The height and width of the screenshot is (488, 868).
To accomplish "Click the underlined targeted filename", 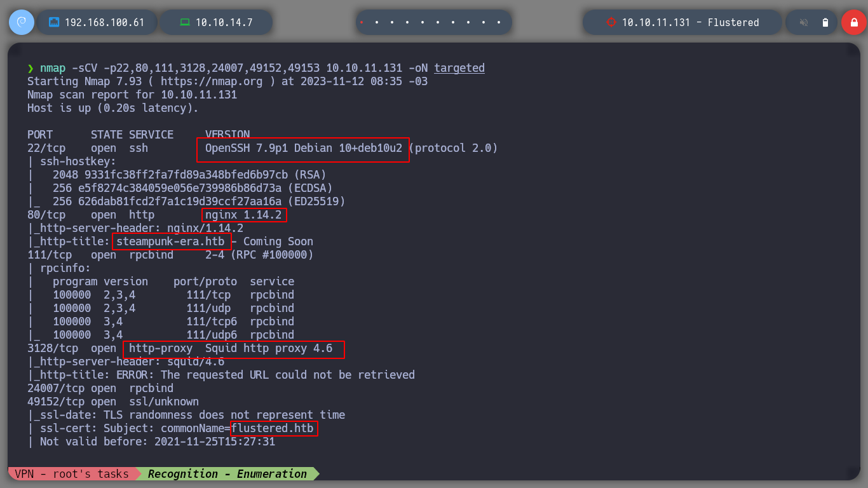I will 459,68.
